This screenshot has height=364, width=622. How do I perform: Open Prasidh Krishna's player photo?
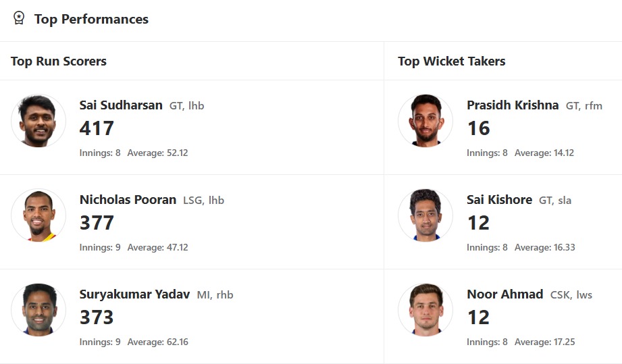point(425,122)
